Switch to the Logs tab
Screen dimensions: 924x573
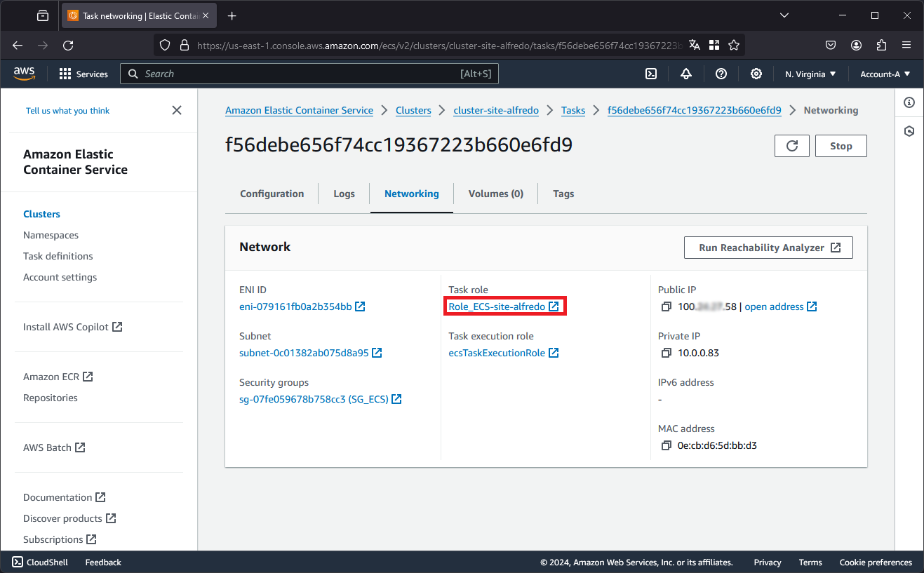344,194
